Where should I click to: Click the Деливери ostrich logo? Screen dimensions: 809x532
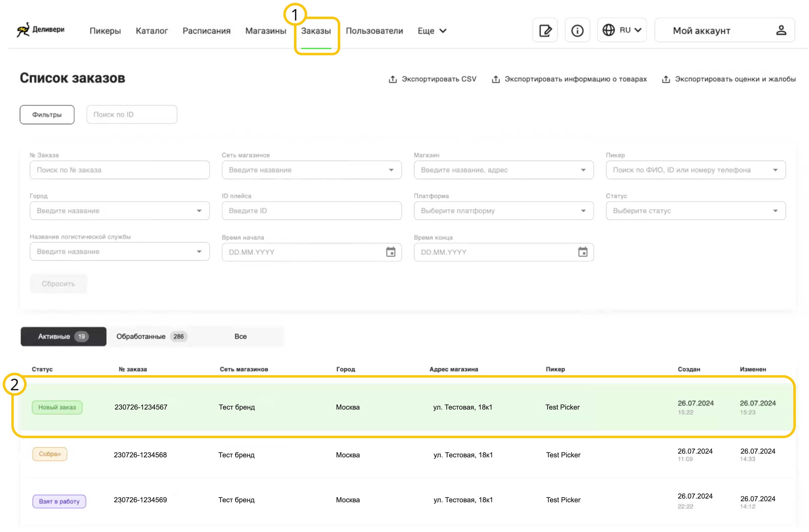pos(23,30)
